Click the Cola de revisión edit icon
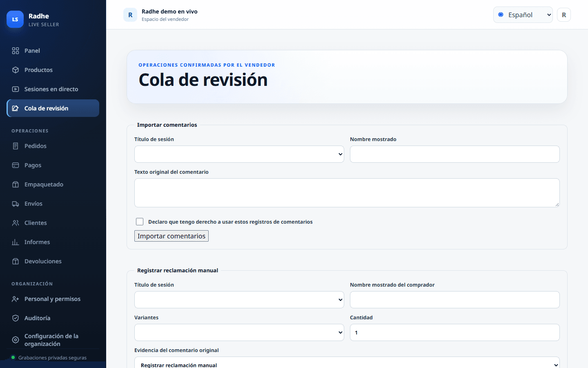Viewport: 588px width, 368px height. click(x=16, y=108)
